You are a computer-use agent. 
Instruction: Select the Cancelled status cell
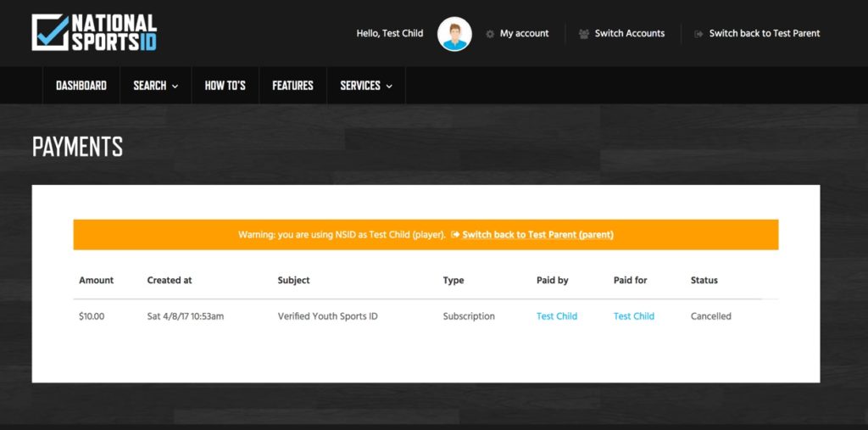[x=711, y=316]
